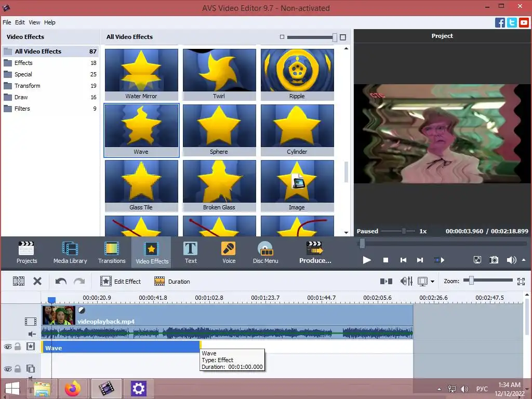532x399 pixels.
Task: Open the audio mixer icon
Action: (x=406, y=281)
